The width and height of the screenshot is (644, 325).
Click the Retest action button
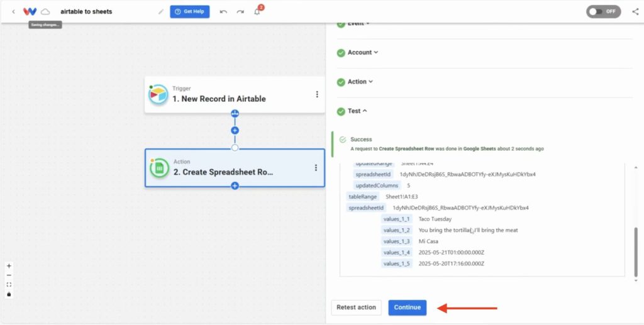pos(356,307)
